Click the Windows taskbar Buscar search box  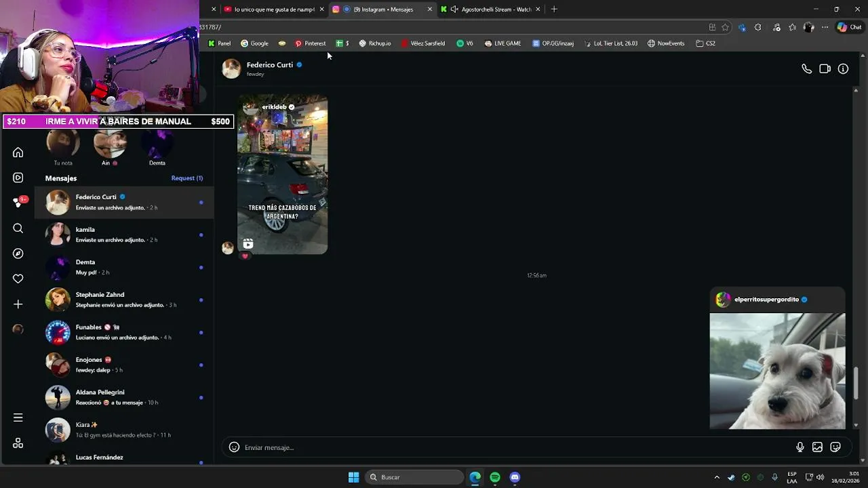(x=415, y=477)
